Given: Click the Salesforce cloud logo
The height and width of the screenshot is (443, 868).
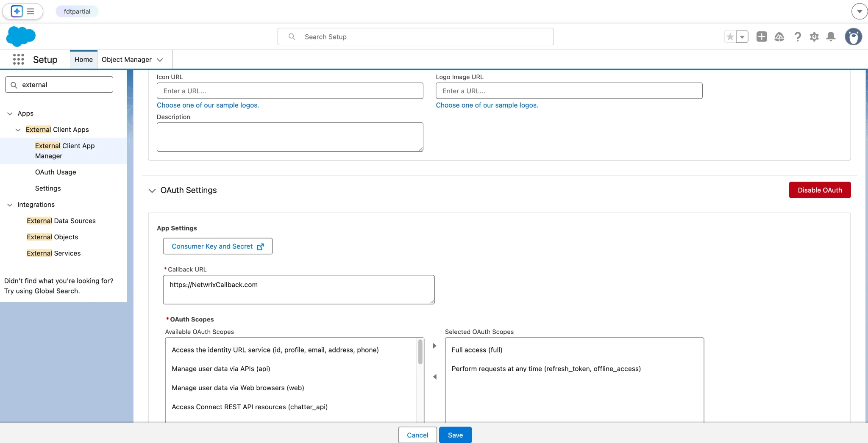Looking at the screenshot, I should (20, 36).
